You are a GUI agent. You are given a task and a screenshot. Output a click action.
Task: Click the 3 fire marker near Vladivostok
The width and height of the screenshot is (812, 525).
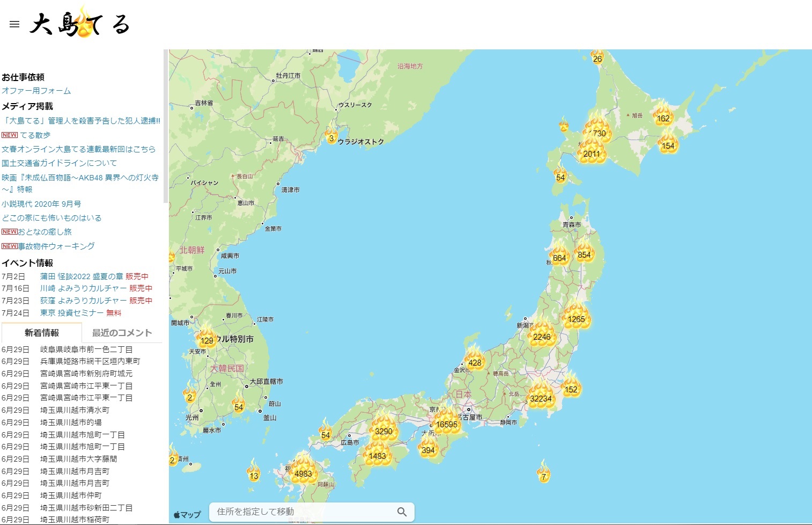(x=331, y=137)
